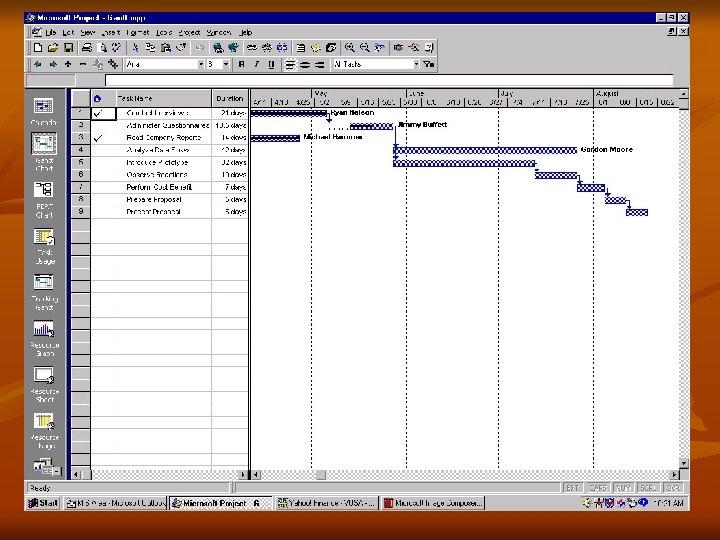Toggle bold formatting
Screen dimensions: 720x540
(242, 65)
